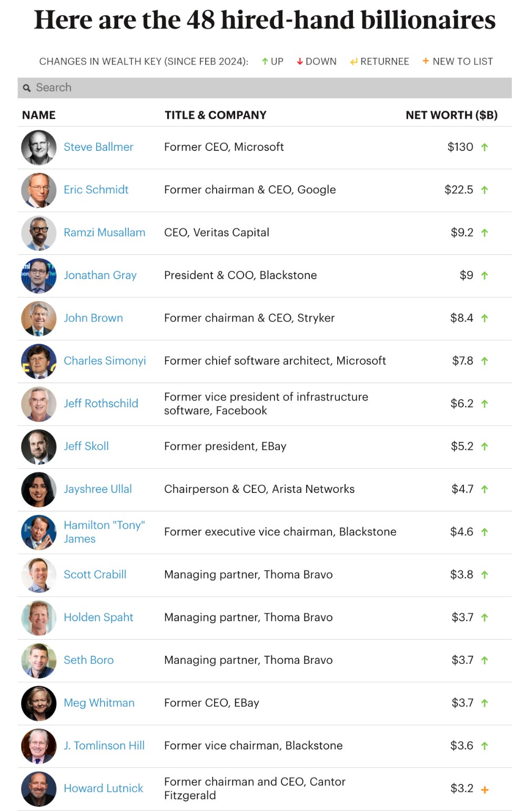The width and height of the screenshot is (526, 812).
Task: Sort by the NET WORTH ($B) column header
Action: (451, 115)
